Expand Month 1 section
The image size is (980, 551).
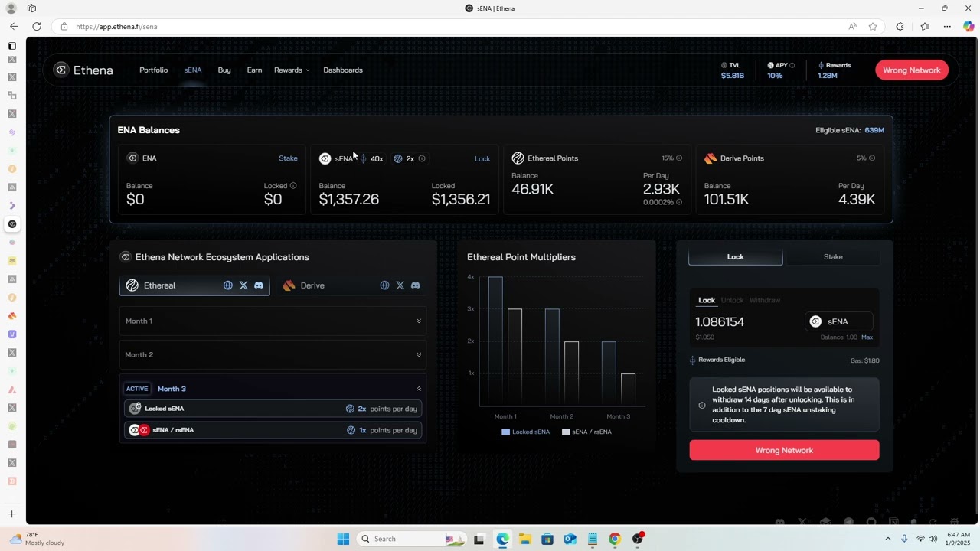coord(272,321)
